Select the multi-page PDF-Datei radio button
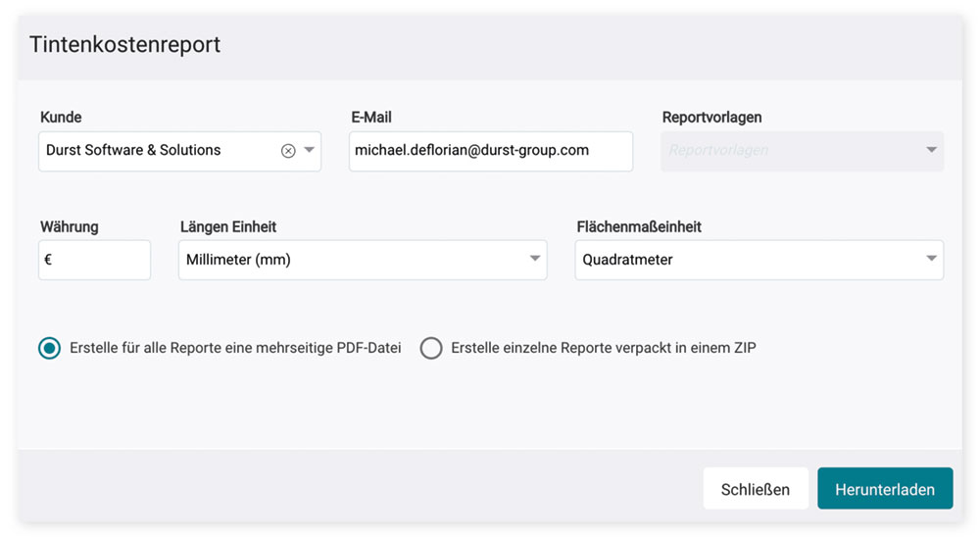This screenshot has width=980, height=537. click(x=49, y=348)
